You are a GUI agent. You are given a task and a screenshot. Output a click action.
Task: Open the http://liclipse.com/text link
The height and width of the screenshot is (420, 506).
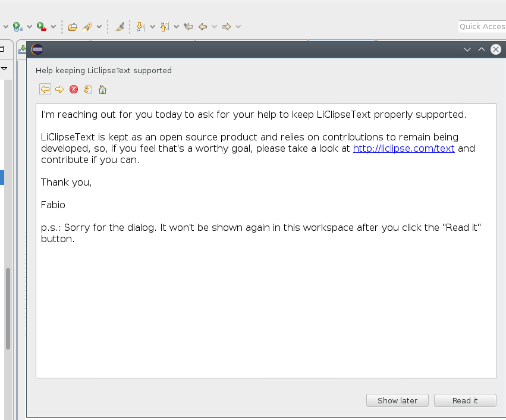point(404,149)
